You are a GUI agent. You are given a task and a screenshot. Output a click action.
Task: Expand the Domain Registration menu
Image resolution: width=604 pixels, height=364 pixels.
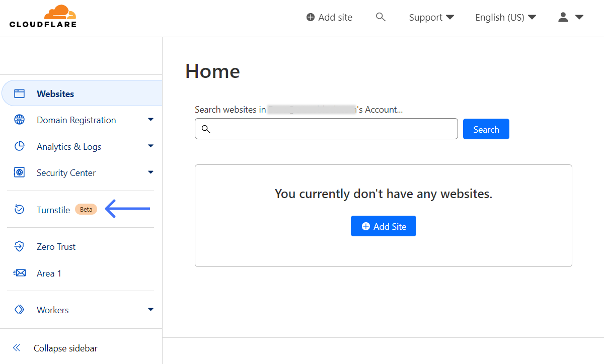coord(150,120)
